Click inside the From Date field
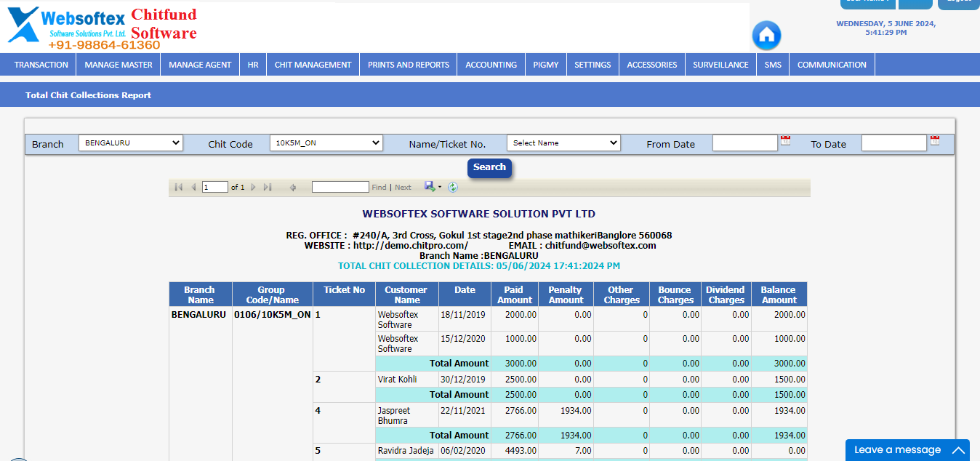The width and height of the screenshot is (980, 461). (x=744, y=142)
